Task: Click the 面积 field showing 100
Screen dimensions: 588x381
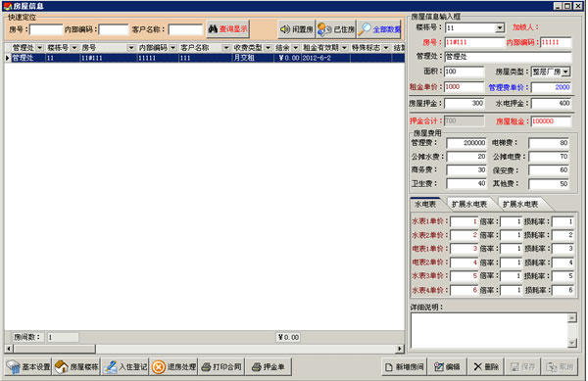Action: click(465, 71)
